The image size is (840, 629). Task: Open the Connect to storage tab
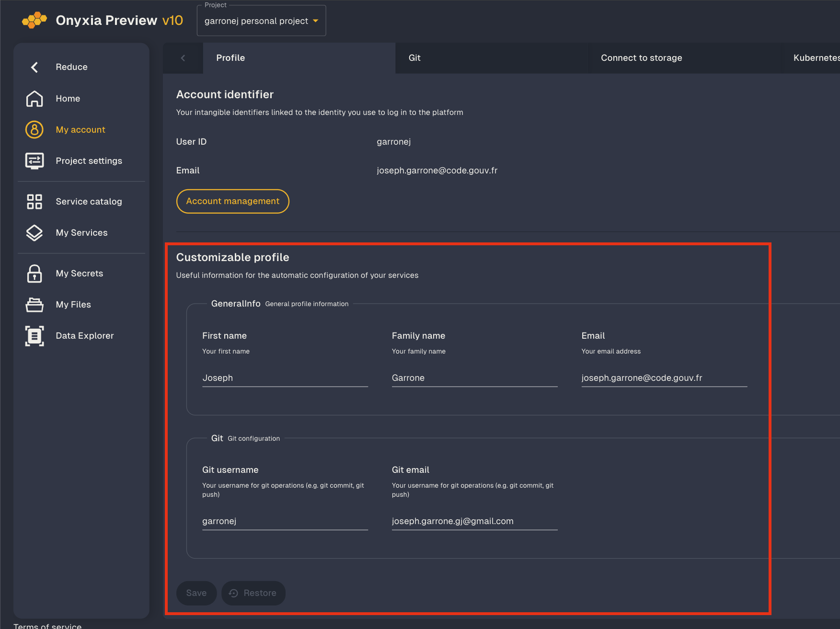click(x=641, y=58)
